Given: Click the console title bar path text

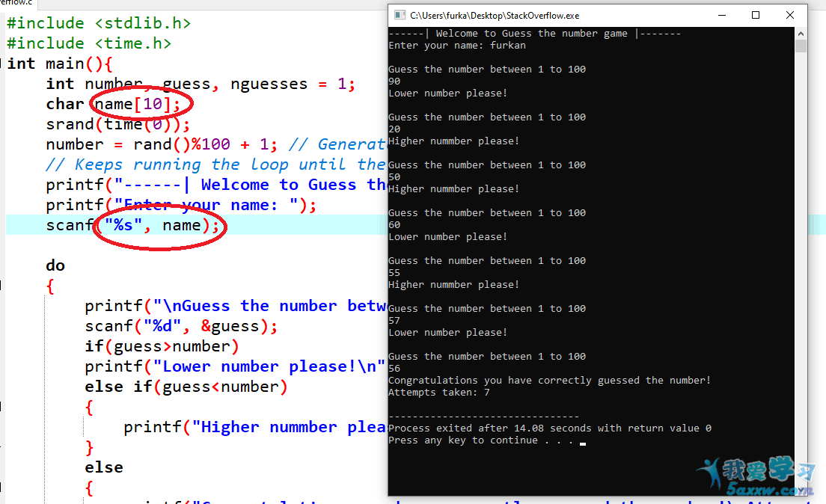Looking at the screenshot, I should 494,16.
